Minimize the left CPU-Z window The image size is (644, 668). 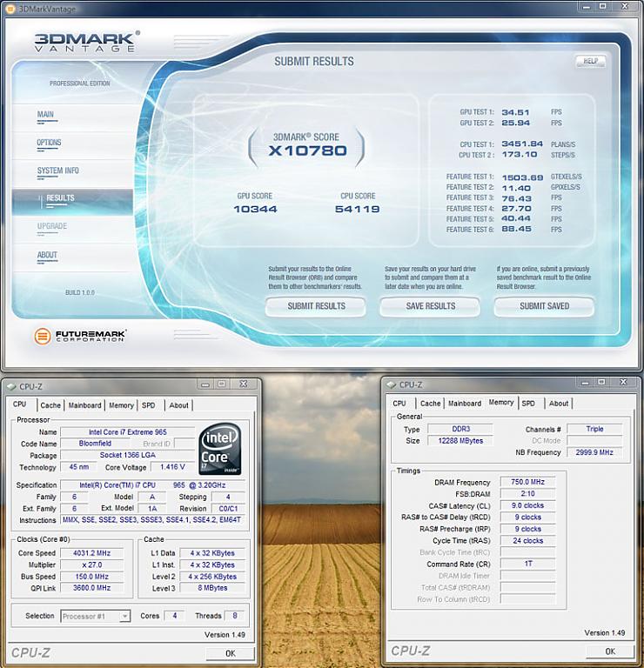pos(206,384)
